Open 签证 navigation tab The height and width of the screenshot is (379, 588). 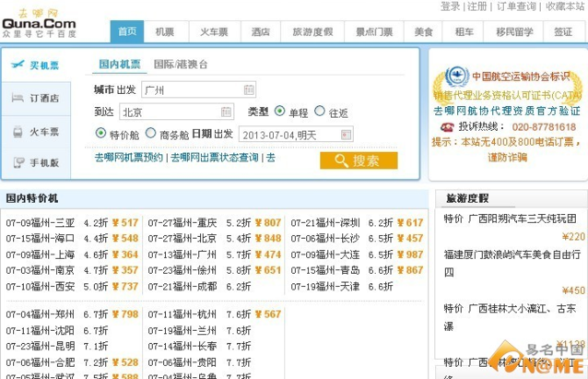pos(563,32)
